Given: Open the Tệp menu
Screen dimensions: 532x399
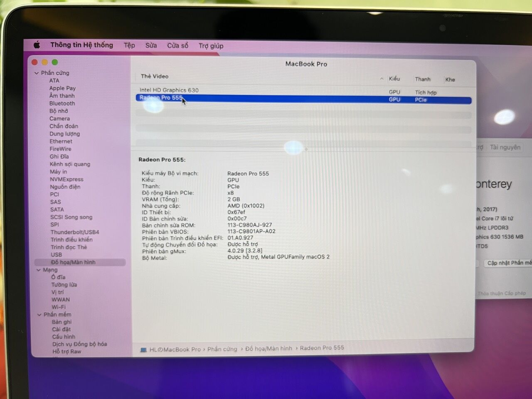Looking at the screenshot, I should (x=129, y=45).
